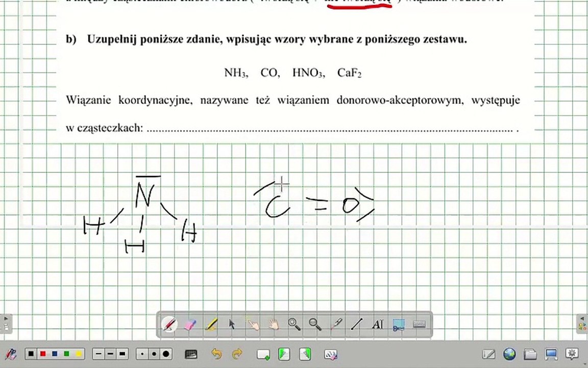The height and width of the screenshot is (368, 588).
Task: Click the sentence starting 'b) Uzupełnij poniższe zdanie'
Action: point(266,39)
